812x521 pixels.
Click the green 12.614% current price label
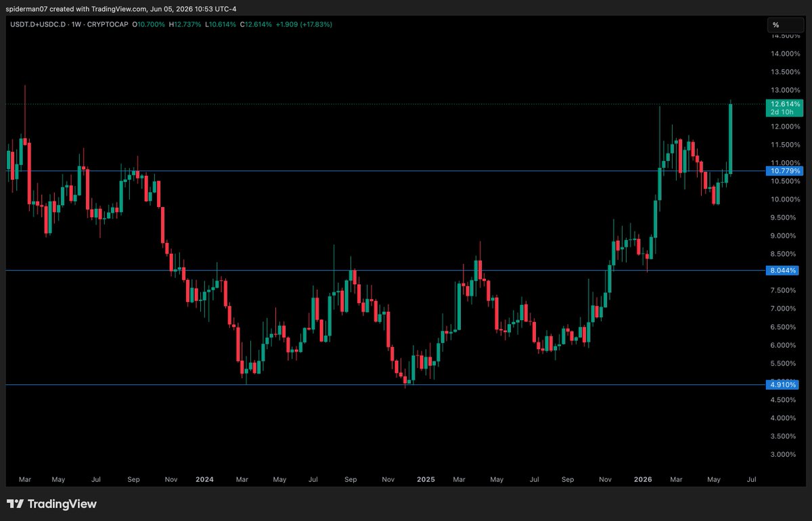784,104
